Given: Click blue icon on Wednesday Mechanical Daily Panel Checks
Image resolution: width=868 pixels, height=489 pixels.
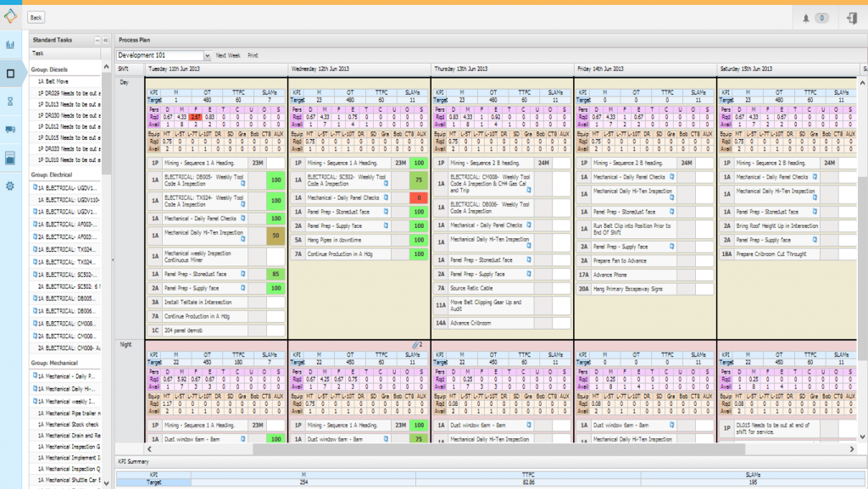Looking at the screenshot, I should point(386,197).
